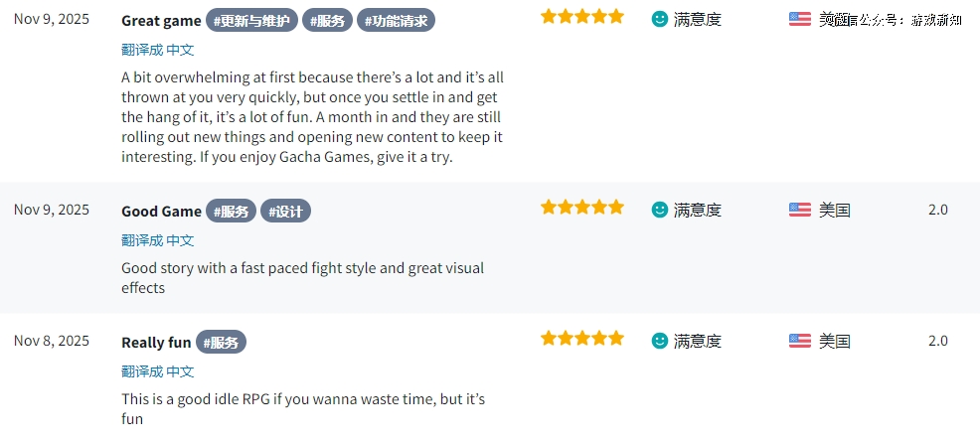Select the #功能请求 tag
Viewport: 980px width, 441px height.
396,20
